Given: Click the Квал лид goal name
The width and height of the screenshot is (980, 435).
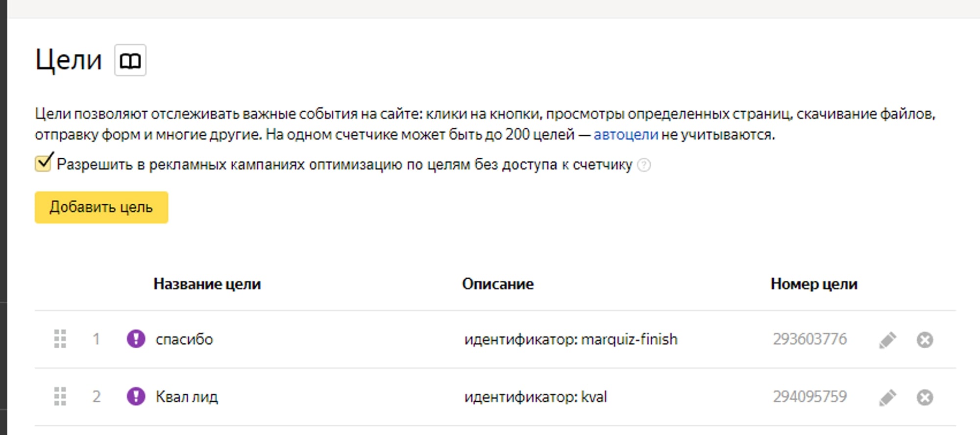Looking at the screenshot, I should tap(187, 396).
